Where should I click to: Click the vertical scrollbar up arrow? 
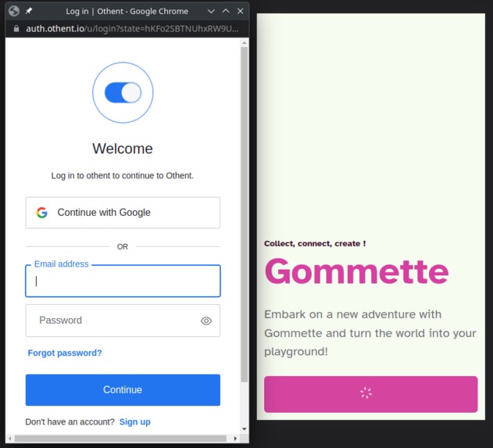[x=245, y=42]
